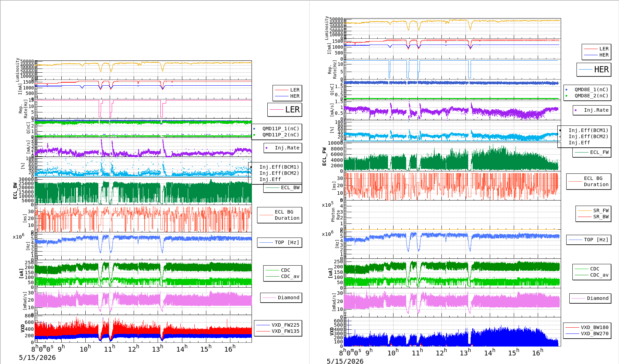619x364 pixels.
Task: Click Inj.Eff(BCM1) legend entry in the HER plot
Action: (584, 130)
